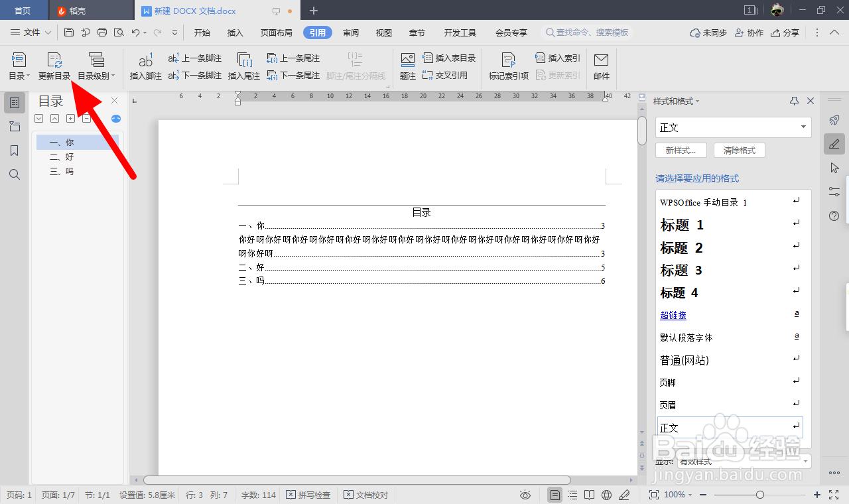Open Print Preview from quick toolbar

119,32
